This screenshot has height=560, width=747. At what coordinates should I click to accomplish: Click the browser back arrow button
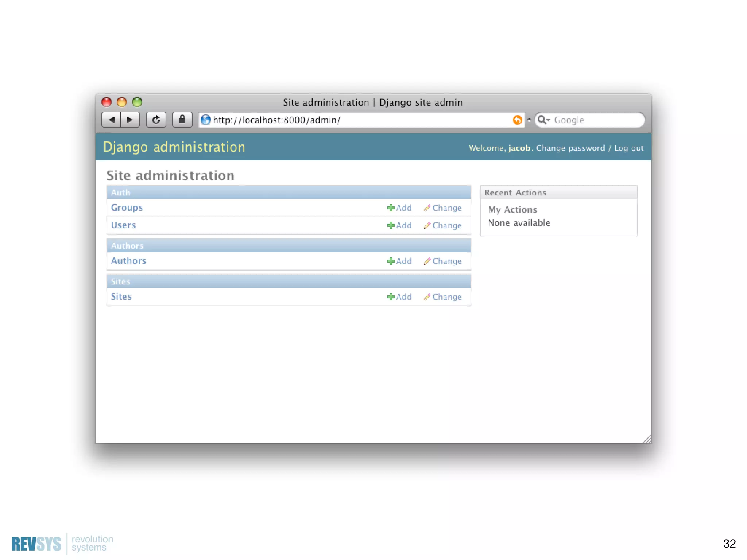[112, 120]
